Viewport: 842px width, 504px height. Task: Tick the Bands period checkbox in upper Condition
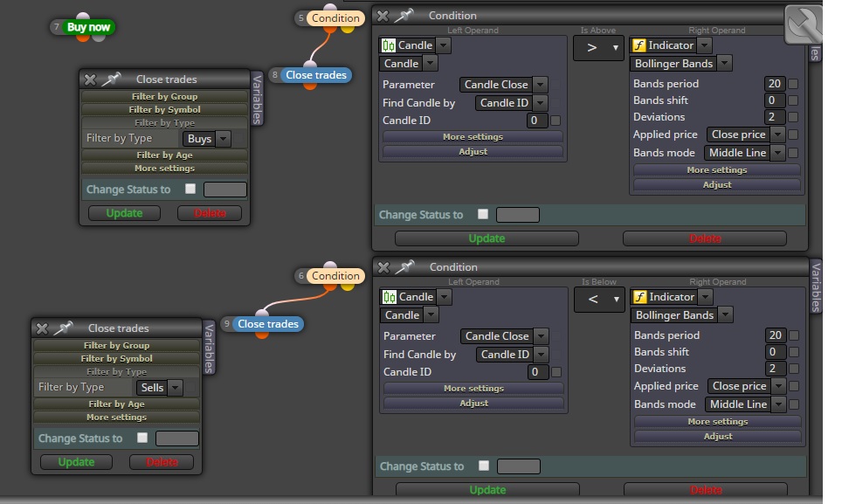(793, 84)
